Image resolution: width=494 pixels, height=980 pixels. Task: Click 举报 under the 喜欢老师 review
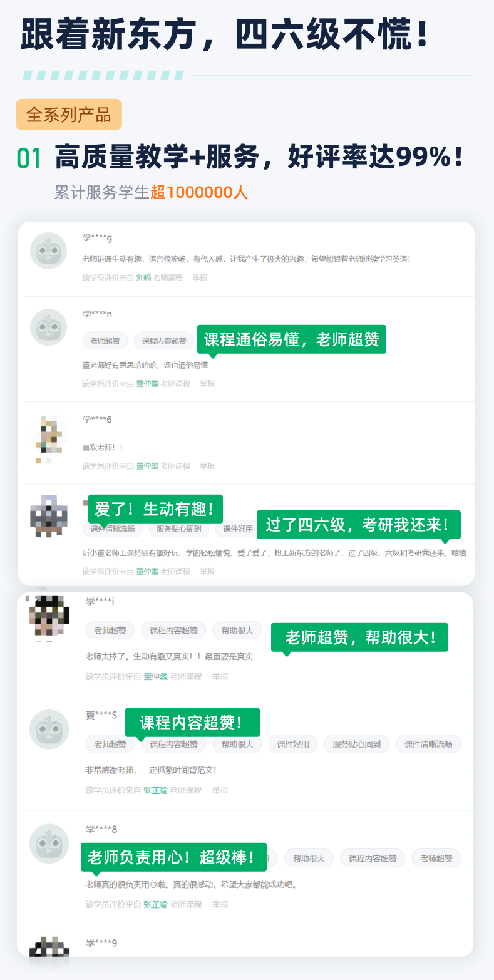coord(207,466)
